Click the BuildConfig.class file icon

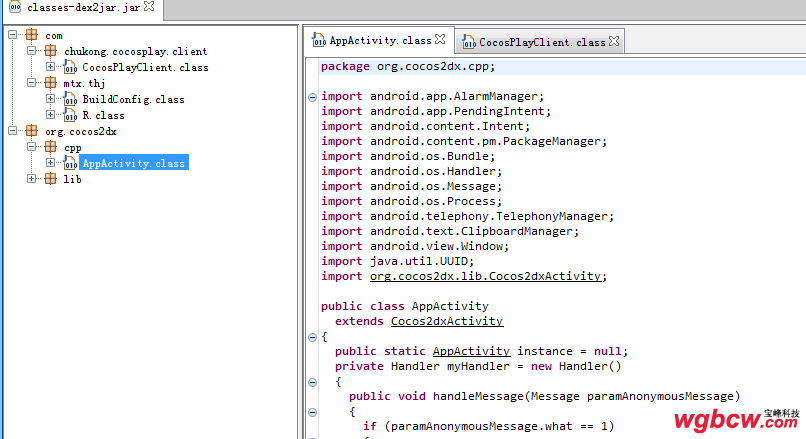69,100
